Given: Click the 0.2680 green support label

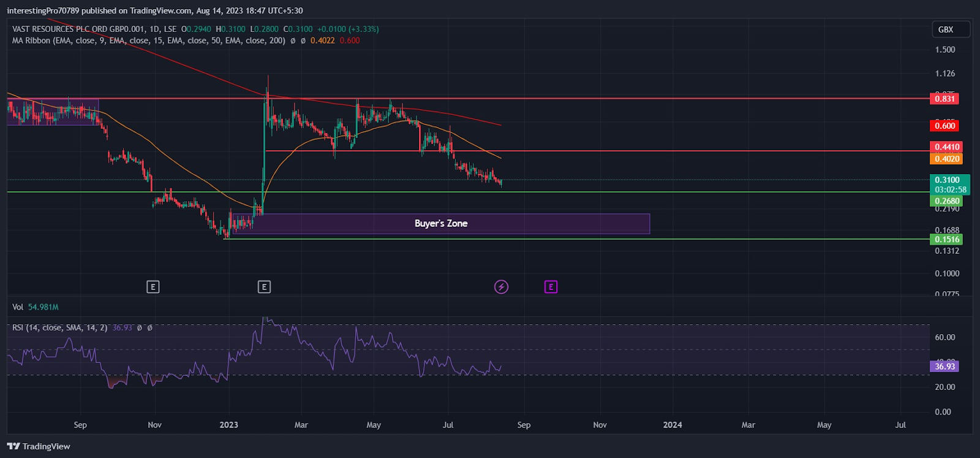Looking at the screenshot, I should tap(946, 201).
